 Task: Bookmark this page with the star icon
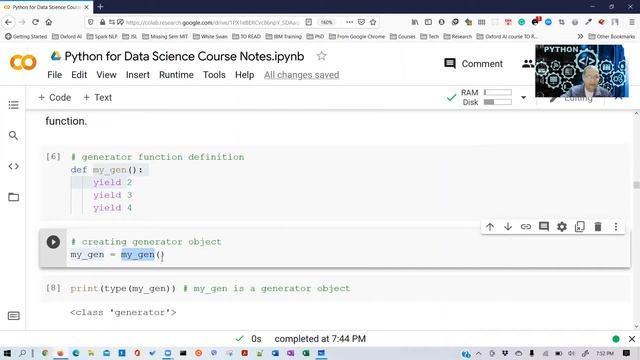point(373,22)
